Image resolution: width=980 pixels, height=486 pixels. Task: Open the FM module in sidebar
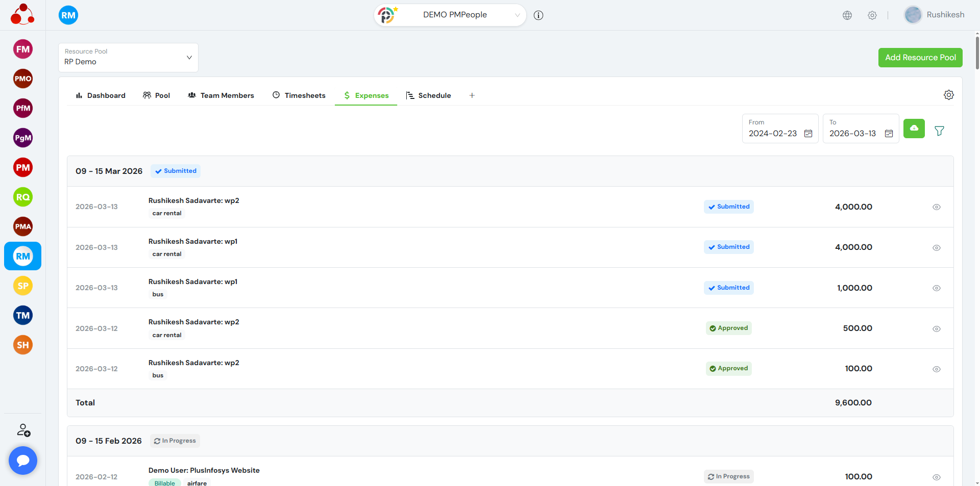pos(23,49)
